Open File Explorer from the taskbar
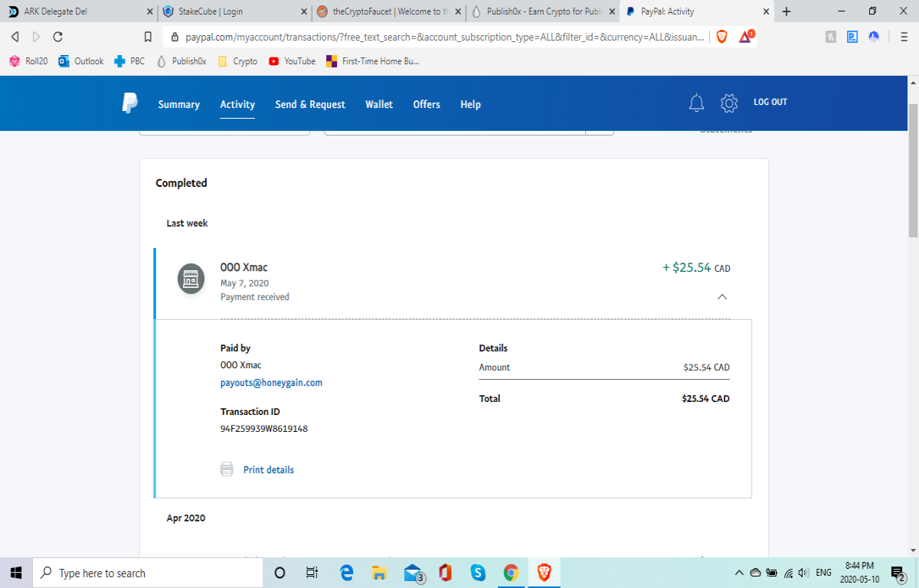This screenshot has width=919, height=588. [379, 573]
